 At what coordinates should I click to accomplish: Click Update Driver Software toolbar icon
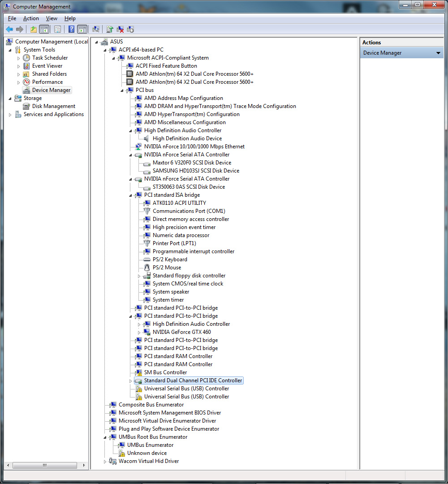point(110,29)
